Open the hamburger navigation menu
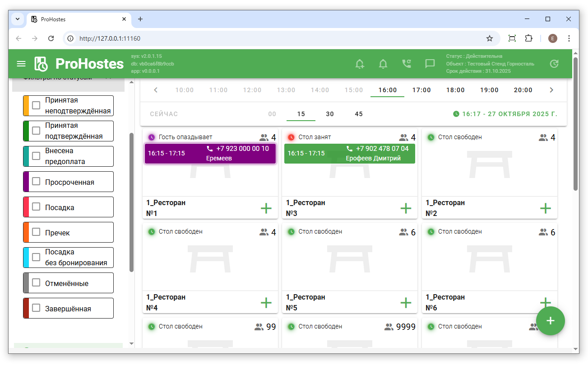Image resolution: width=588 pixels, height=366 pixels. coord(21,64)
